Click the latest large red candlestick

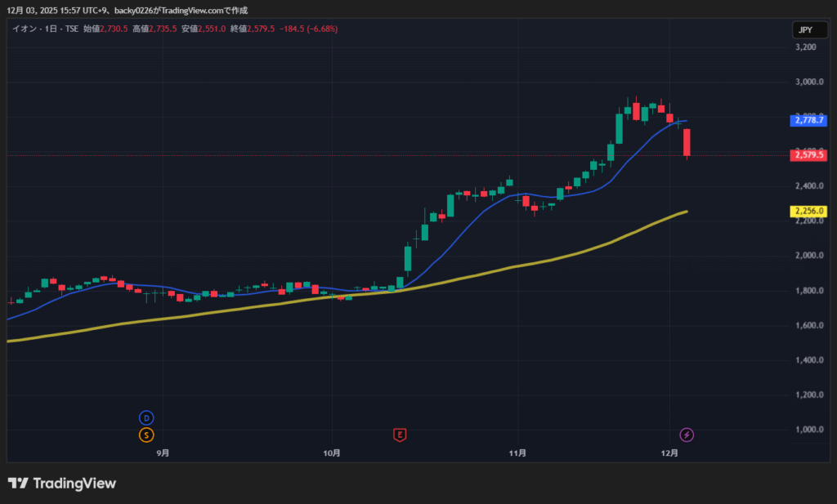click(687, 142)
